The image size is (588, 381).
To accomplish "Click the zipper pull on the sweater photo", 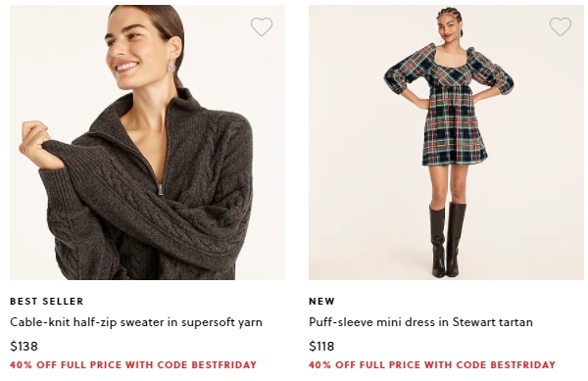I will 160,189.
